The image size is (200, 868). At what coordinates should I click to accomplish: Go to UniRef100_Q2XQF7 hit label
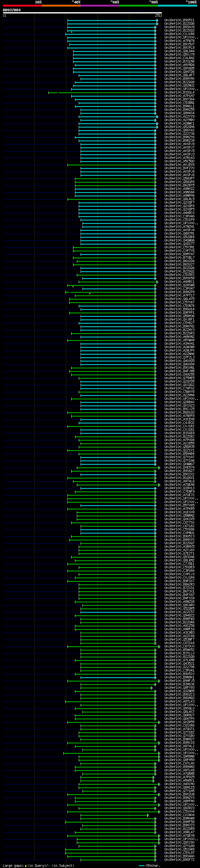pyautogui.click(x=179, y=202)
